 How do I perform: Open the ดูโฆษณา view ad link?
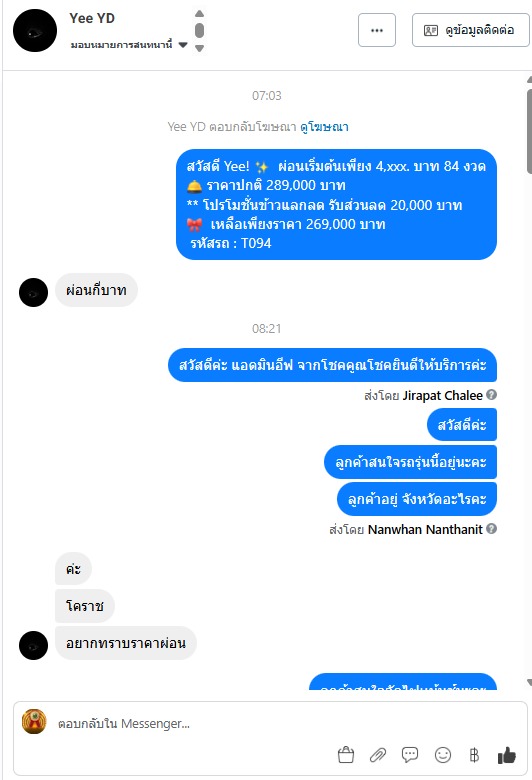click(324, 127)
